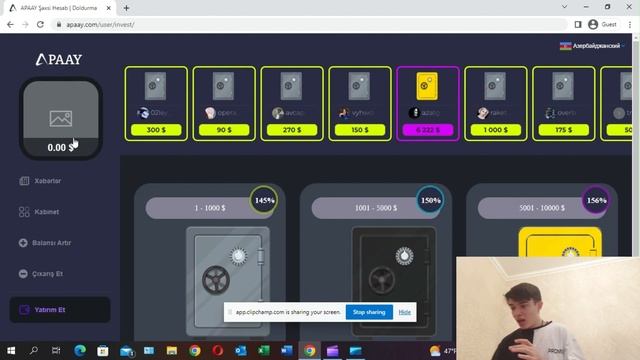
Task: Click the 156% rate badge
Action: pos(596,200)
